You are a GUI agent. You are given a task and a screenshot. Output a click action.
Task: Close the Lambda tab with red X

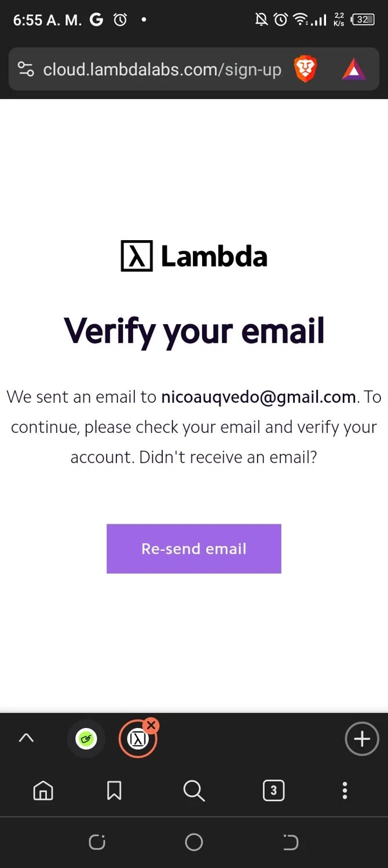[x=151, y=725]
